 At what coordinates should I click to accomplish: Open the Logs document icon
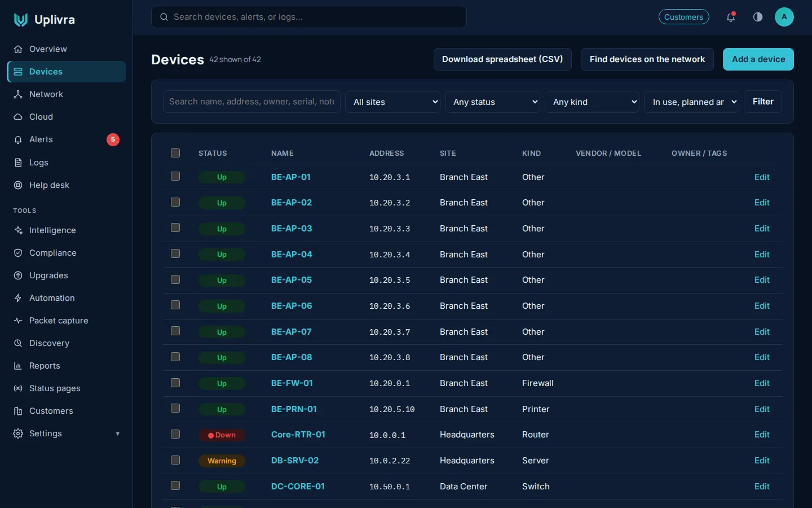(x=18, y=163)
